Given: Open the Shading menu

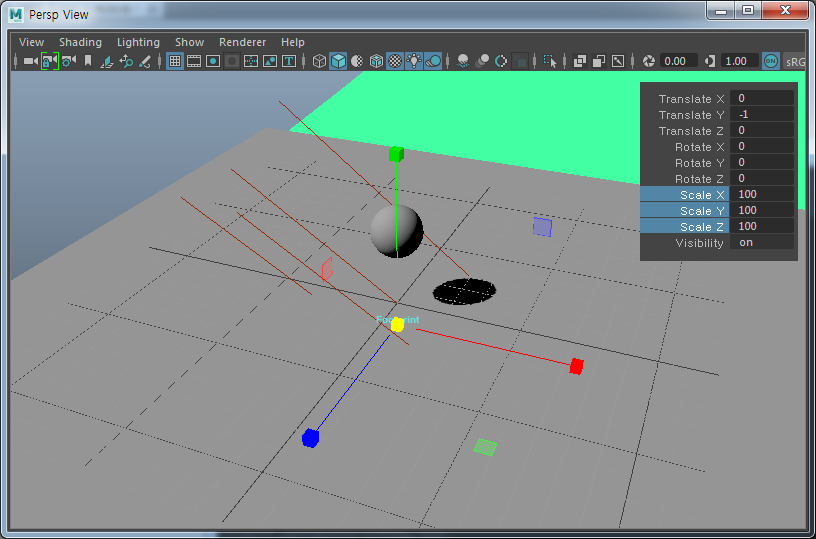Looking at the screenshot, I should tap(80, 42).
